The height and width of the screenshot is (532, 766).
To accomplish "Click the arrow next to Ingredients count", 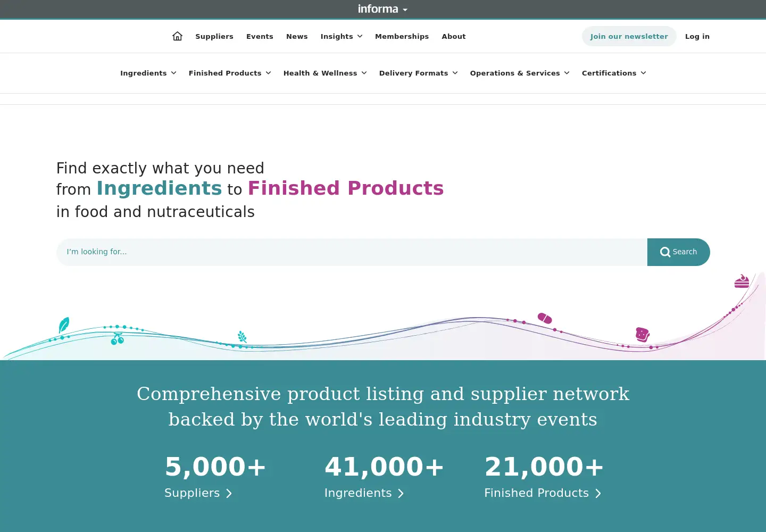I will [x=401, y=494].
